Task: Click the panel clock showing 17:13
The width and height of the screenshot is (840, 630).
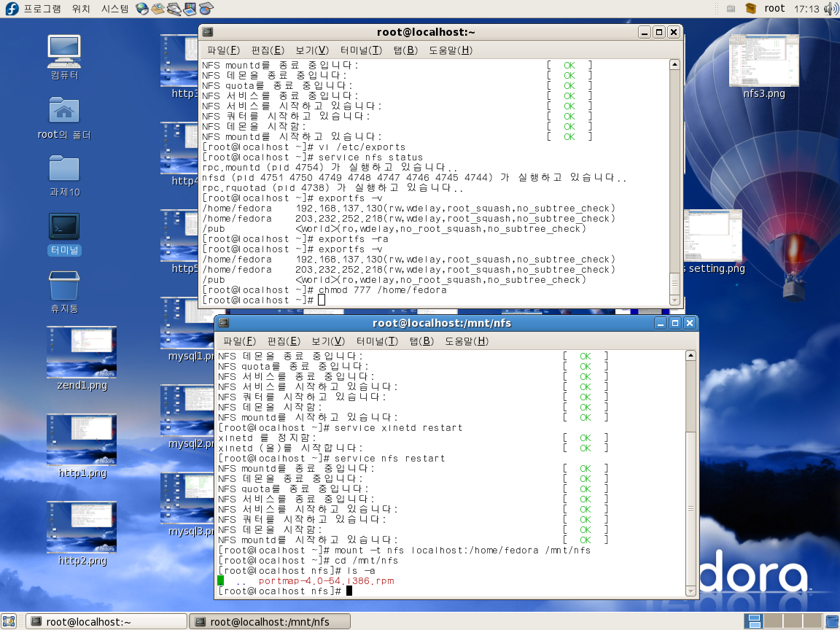Action: click(x=806, y=9)
